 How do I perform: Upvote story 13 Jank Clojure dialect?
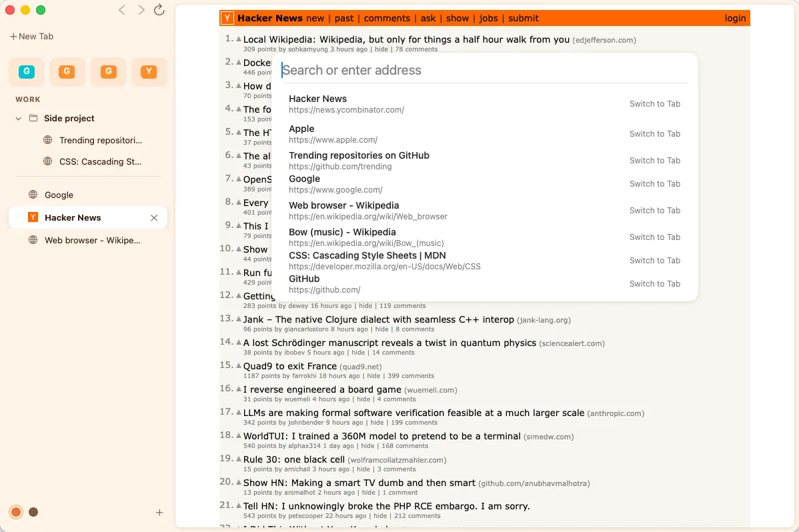click(239, 319)
